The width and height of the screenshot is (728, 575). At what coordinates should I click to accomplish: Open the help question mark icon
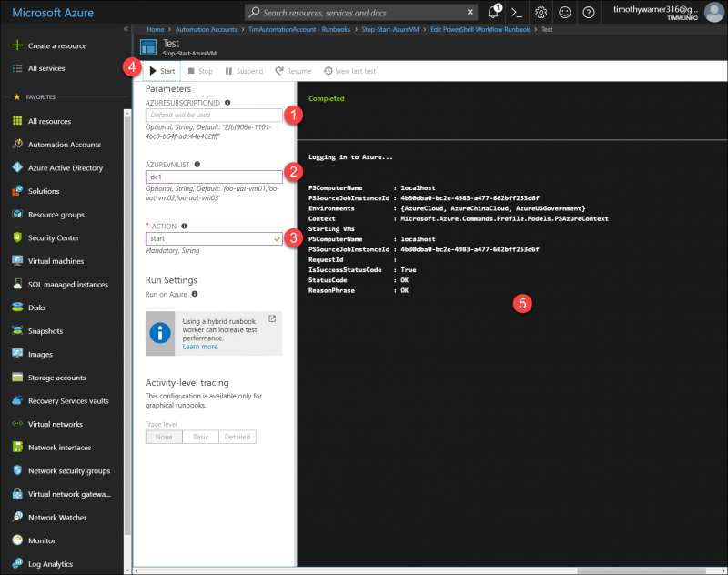click(589, 13)
